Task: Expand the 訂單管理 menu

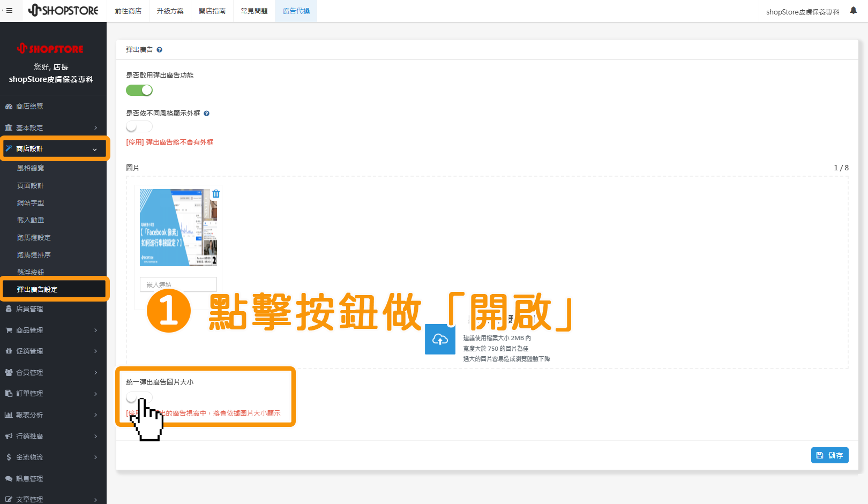Action: point(53,394)
